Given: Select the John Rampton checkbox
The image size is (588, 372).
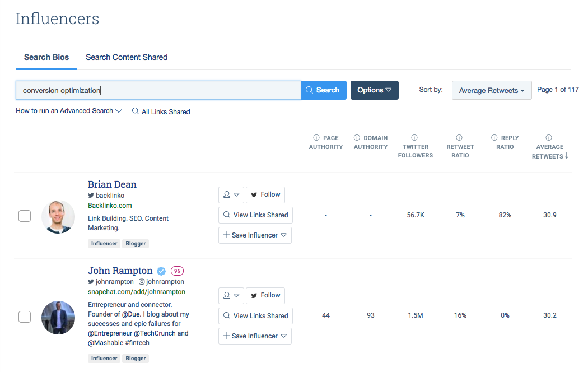Looking at the screenshot, I should coord(25,317).
